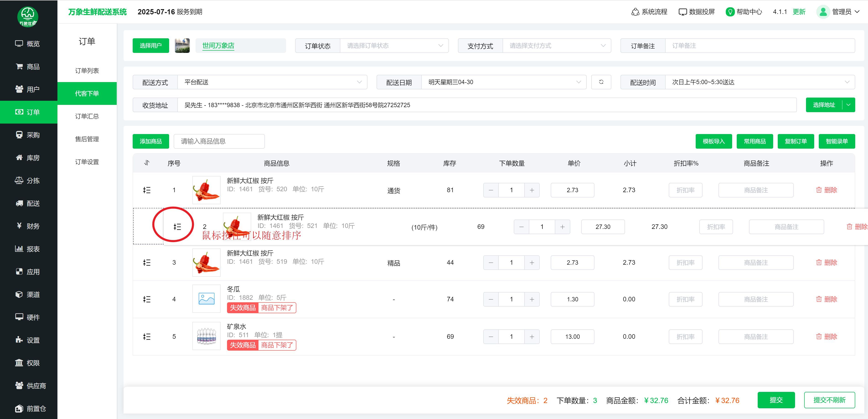Click the drag-sort handle on row 3
The height and width of the screenshot is (419, 868).
(147, 263)
